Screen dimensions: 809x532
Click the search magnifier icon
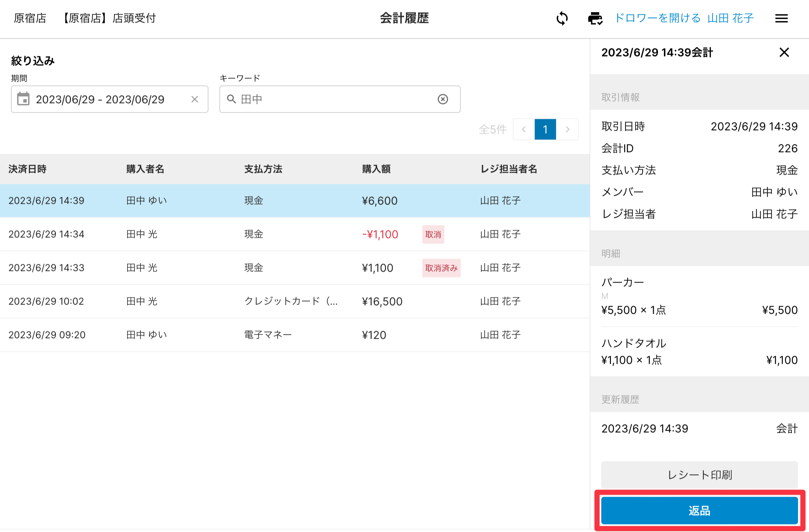pos(231,99)
